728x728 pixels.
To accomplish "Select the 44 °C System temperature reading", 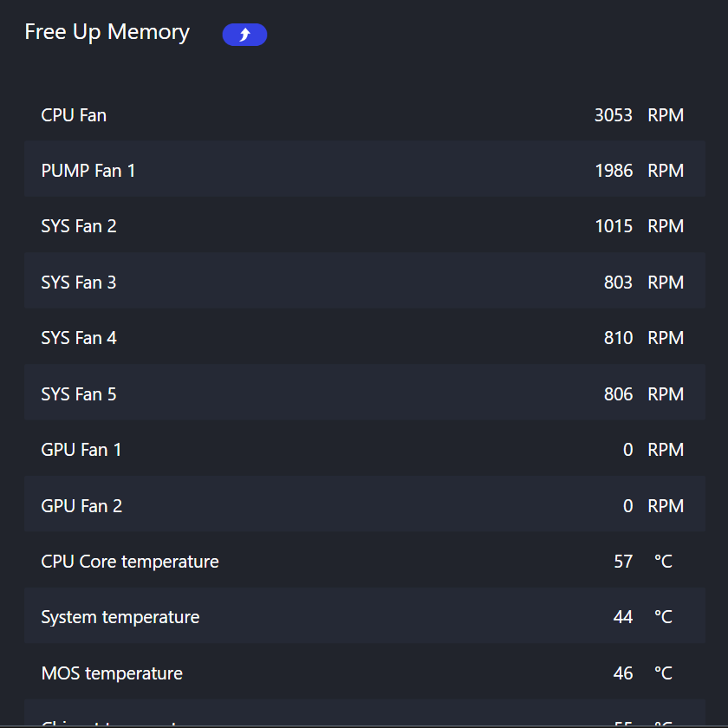I will pyautogui.click(x=643, y=617).
